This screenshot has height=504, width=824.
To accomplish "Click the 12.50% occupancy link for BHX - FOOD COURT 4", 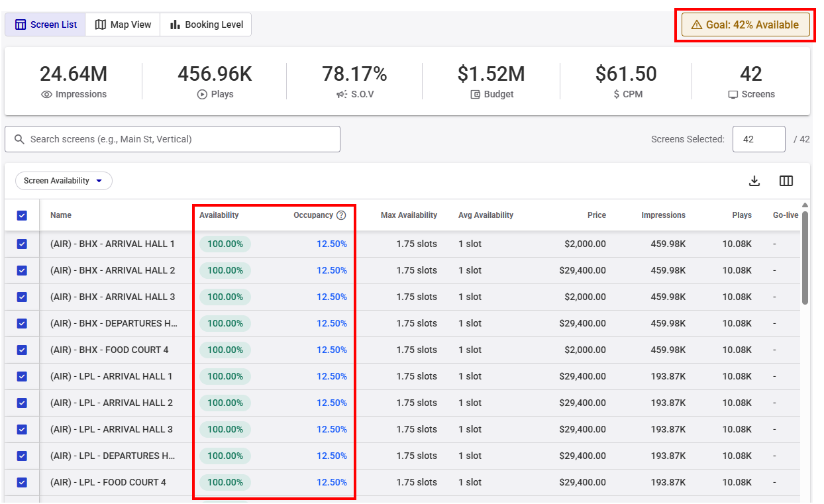I will click(x=332, y=350).
